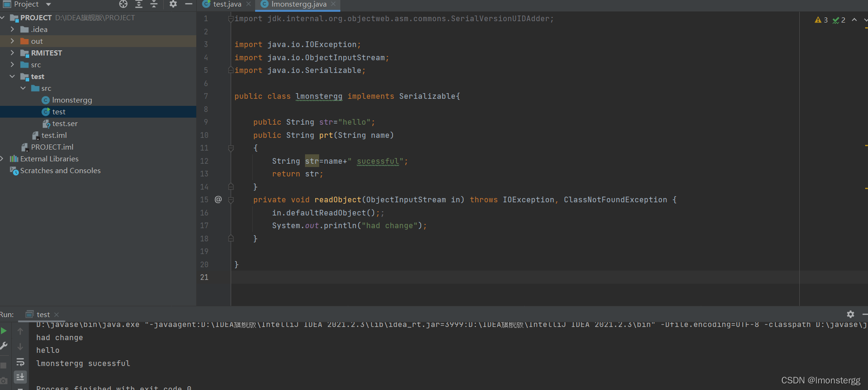868x390 pixels.
Task: Select test.iml file in project tree
Action: [x=54, y=135]
